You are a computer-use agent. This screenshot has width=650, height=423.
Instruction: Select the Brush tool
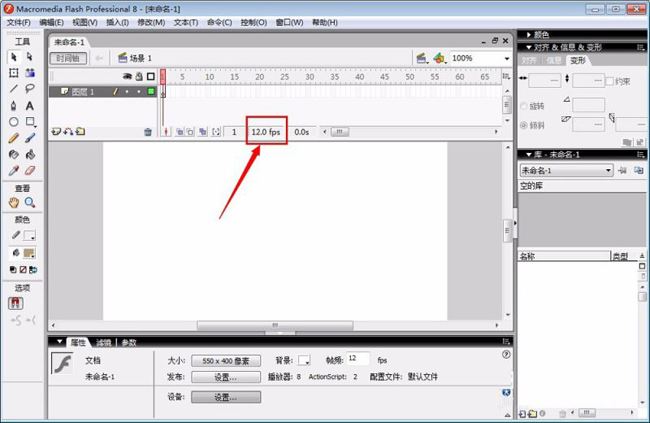pos(30,138)
